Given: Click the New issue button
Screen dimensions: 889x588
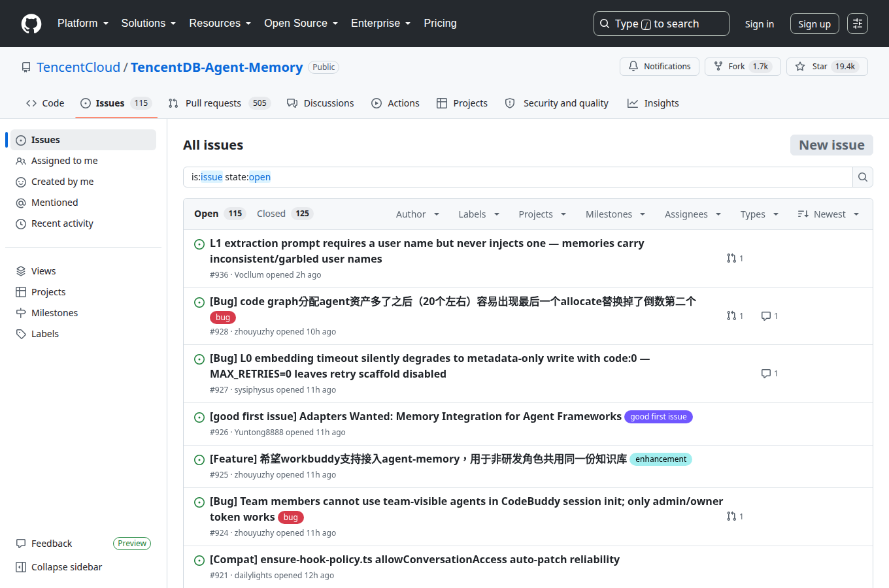Looking at the screenshot, I should [x=831, y=145].
